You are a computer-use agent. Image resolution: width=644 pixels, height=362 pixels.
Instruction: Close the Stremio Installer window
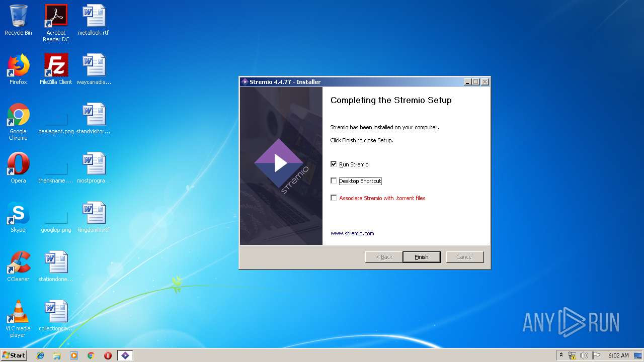(485, 82)
